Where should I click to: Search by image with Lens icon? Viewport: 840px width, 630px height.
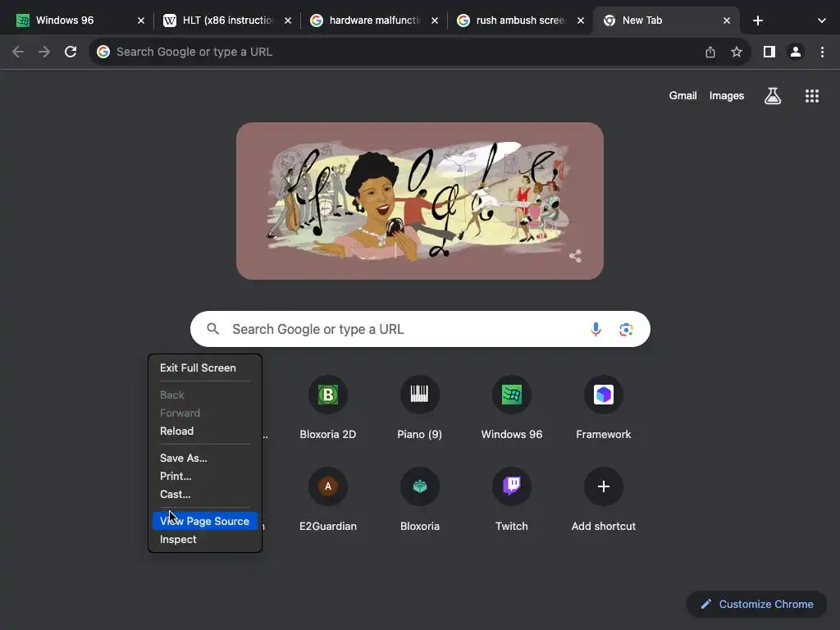tap(626, 330)
